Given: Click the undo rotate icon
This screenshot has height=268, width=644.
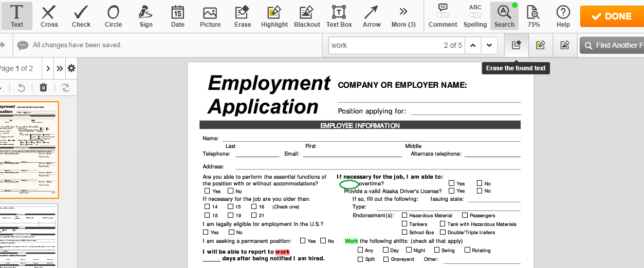Looking at the screenshot, I should coord(21,87).
